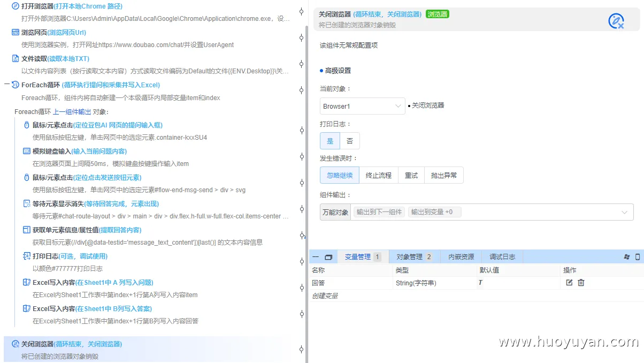Click the icon of 等待元素显示消失 step
The image size is (644, 363).
[x=27, y=203]
